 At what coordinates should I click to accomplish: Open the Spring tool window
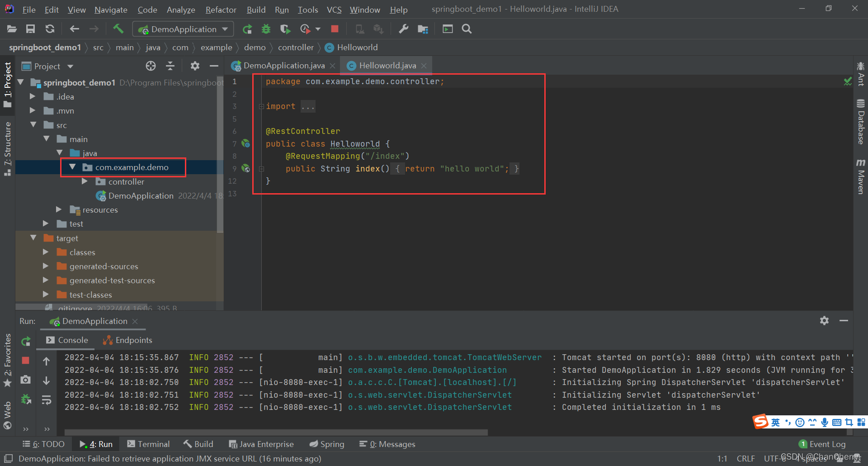click(327, 444)
